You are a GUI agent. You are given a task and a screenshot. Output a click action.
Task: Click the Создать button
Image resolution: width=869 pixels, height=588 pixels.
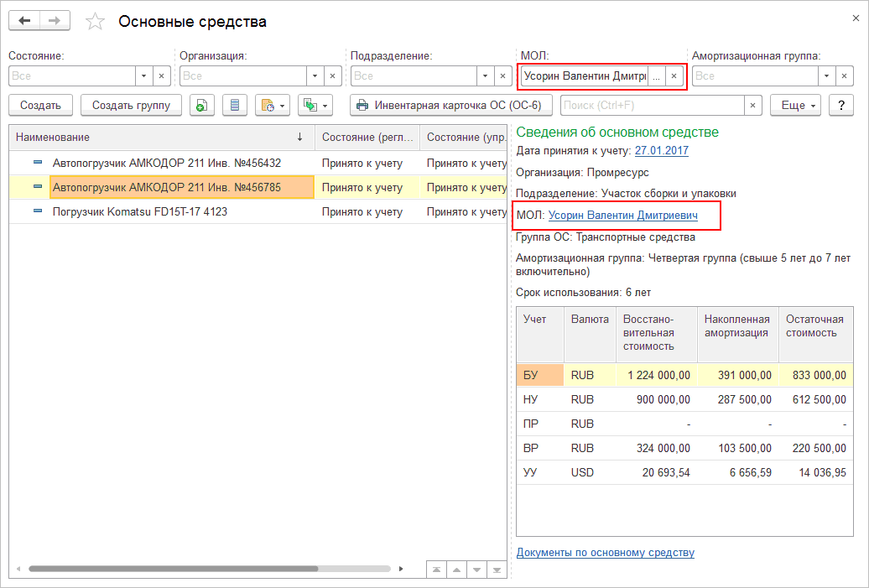[x=40, y=106]
